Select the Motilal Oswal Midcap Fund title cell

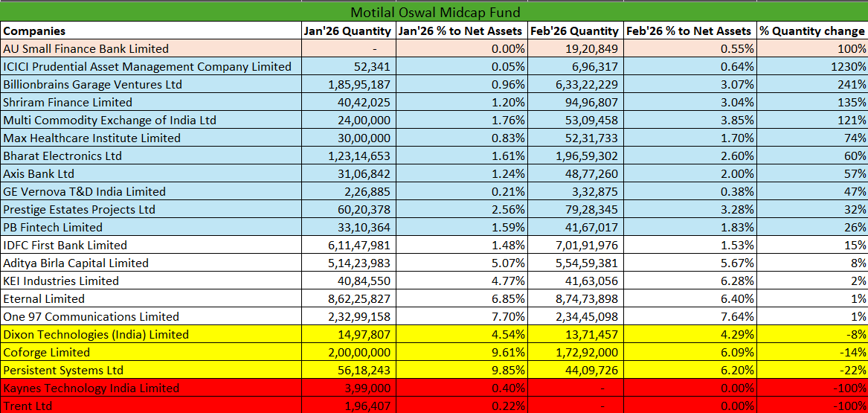pos(434,12)
